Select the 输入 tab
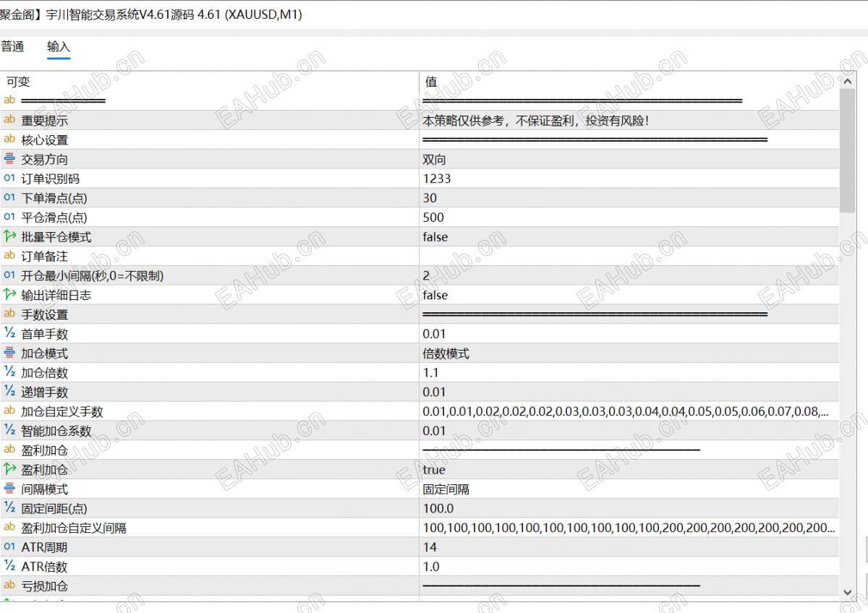868x613 pixels. pos(59,47)
